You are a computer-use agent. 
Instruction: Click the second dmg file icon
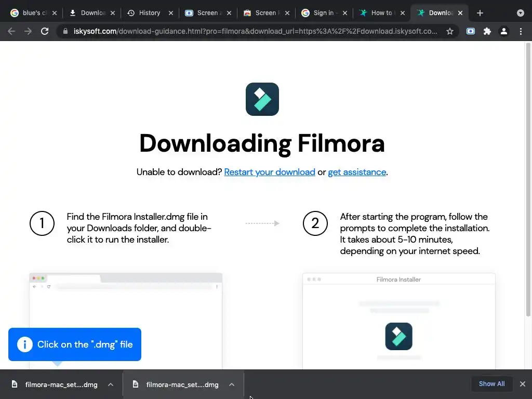136,384
